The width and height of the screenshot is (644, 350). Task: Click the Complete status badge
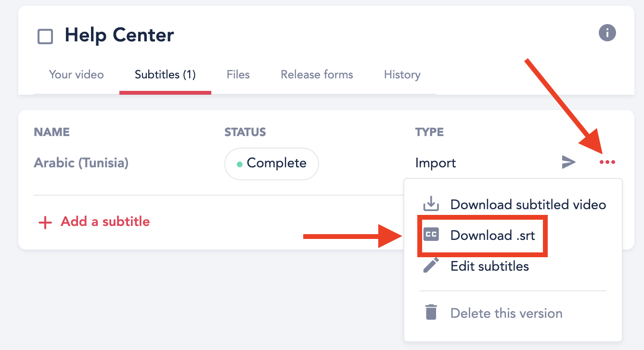pyautogui.click(x=271, y=163)
